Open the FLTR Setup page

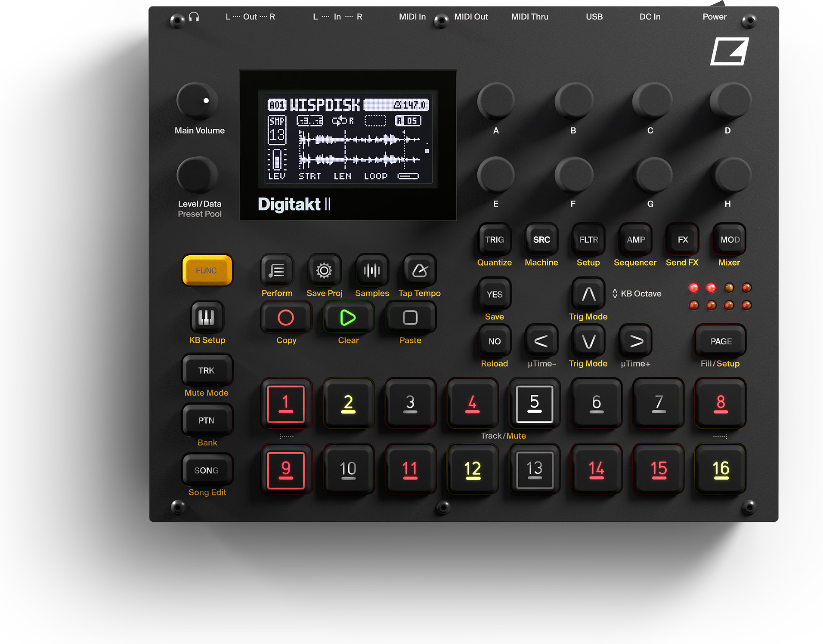pyautogui.click(x=588, y=240)
